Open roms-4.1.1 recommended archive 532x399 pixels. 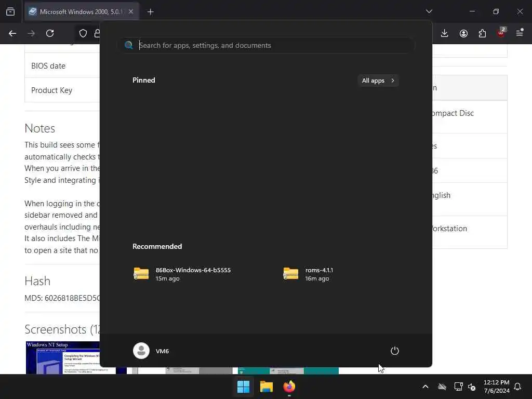coord(308,274)
